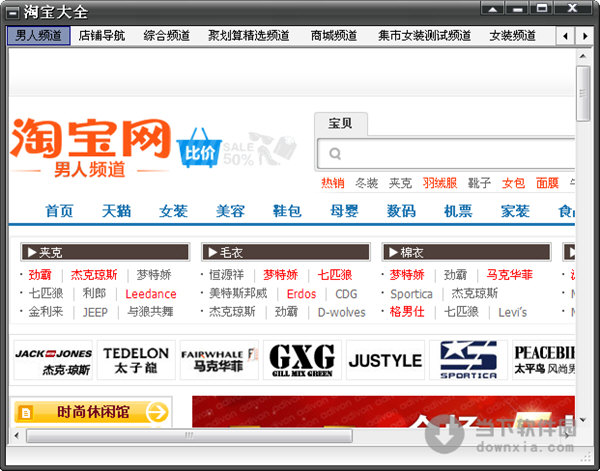Open the 美容 navigation link
This screenshot has width=600, height=471.
230,211
